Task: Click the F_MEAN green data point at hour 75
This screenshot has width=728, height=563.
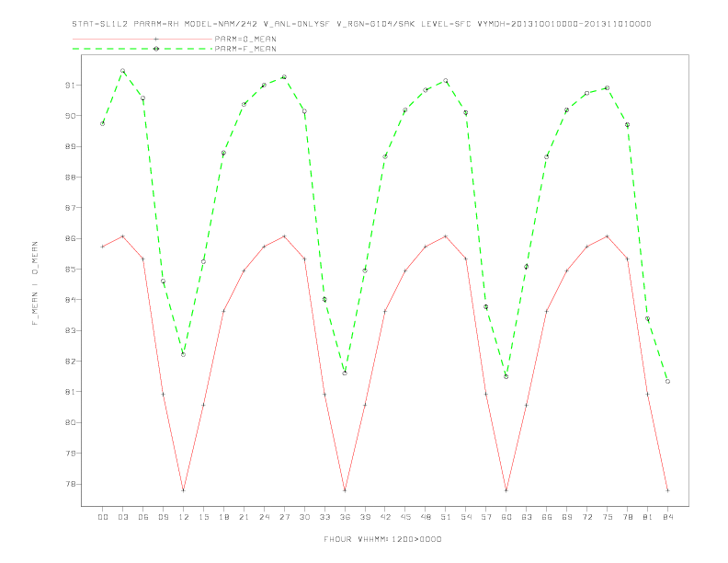Action: 607,87
